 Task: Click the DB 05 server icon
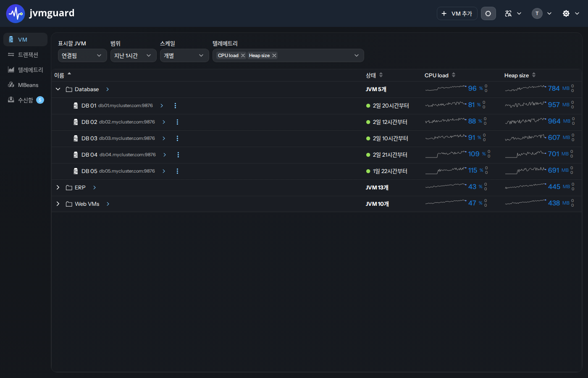(x=76, y=171)
